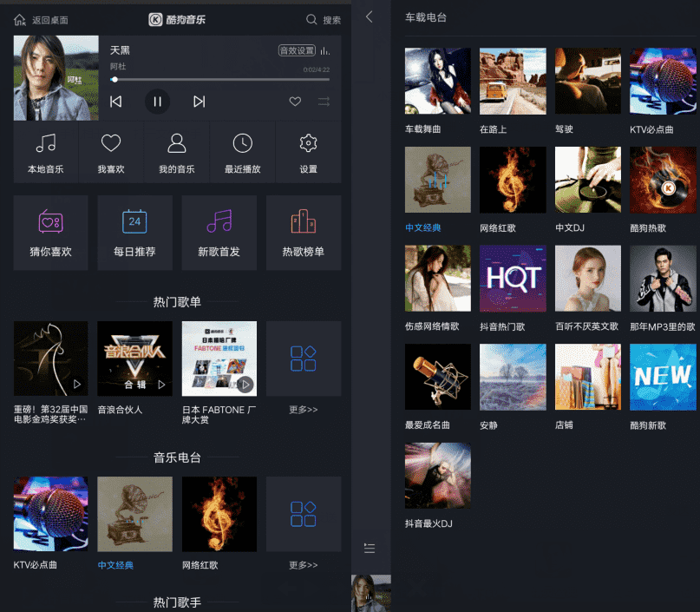The height and width of the screenshot is (612, 700).
Task: Select 驾驶 radio station
Action: (587, 82)
